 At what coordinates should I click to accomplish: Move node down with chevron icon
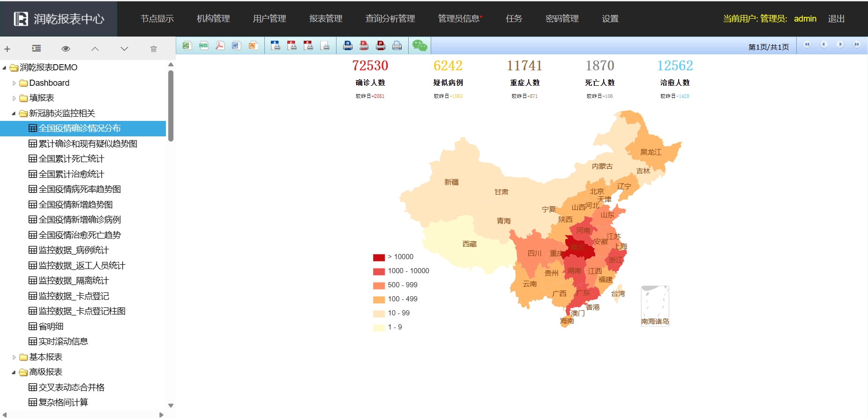click(x=124, y=49)
